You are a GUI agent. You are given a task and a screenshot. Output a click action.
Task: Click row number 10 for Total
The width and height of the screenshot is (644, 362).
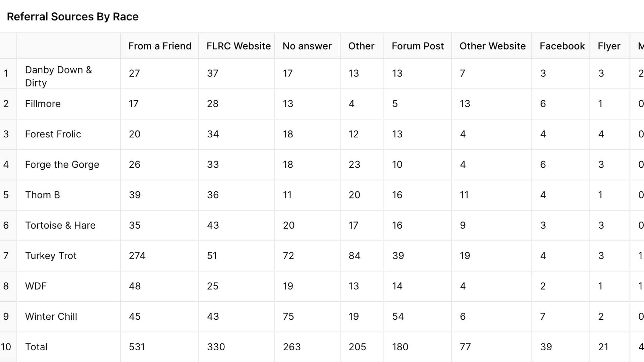(x=6, y=347)
